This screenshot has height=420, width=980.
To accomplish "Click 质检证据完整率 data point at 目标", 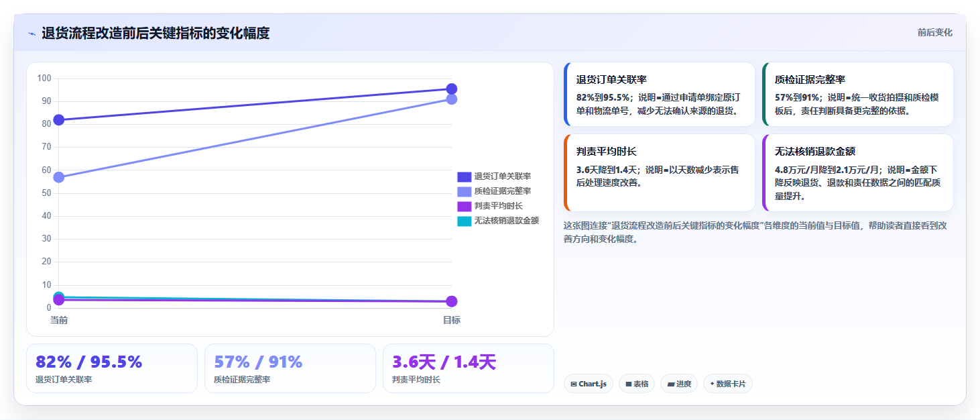I will tap(452, 99).
